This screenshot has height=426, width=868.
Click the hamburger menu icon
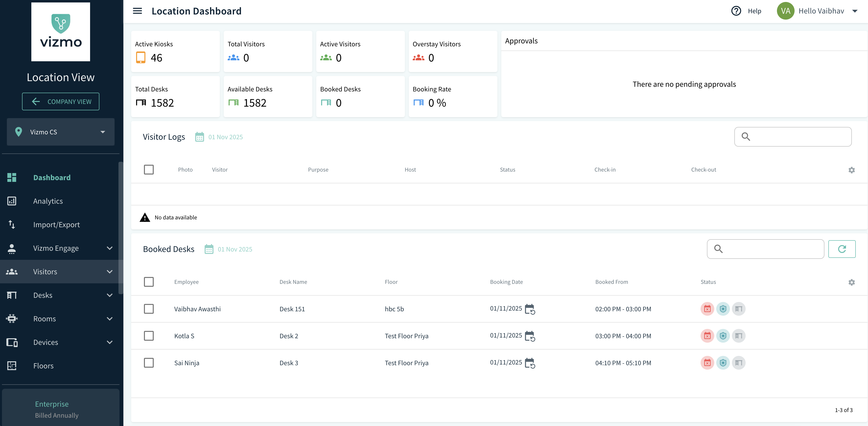pyautogui.click(x=137, y=11)
